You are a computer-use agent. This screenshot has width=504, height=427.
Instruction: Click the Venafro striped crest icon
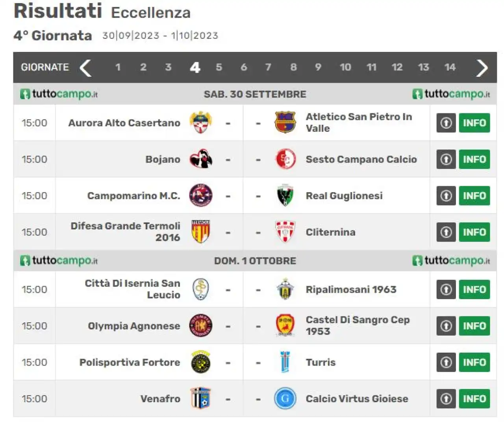click(x=201, y=398)
